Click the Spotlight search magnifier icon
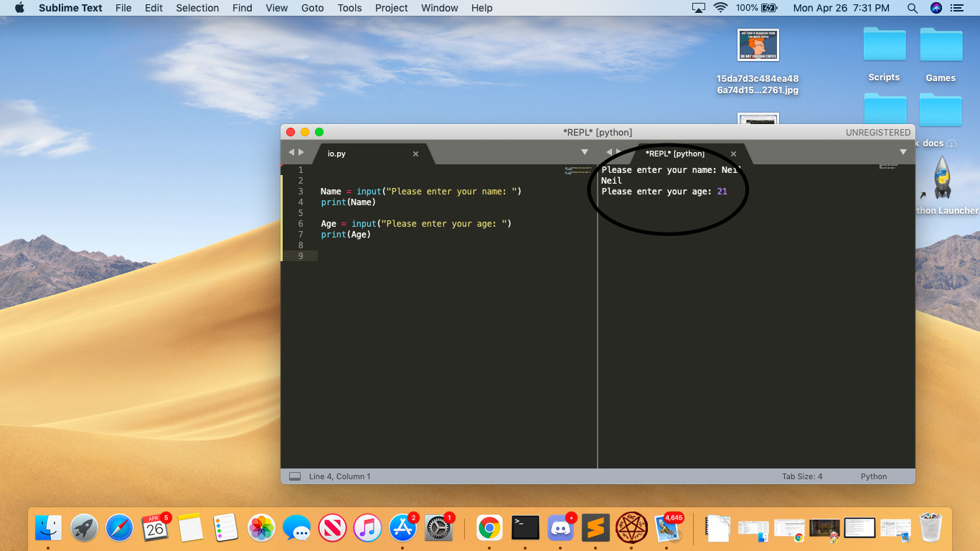Viewport: 980px width, 551px height. click(913, 8)
